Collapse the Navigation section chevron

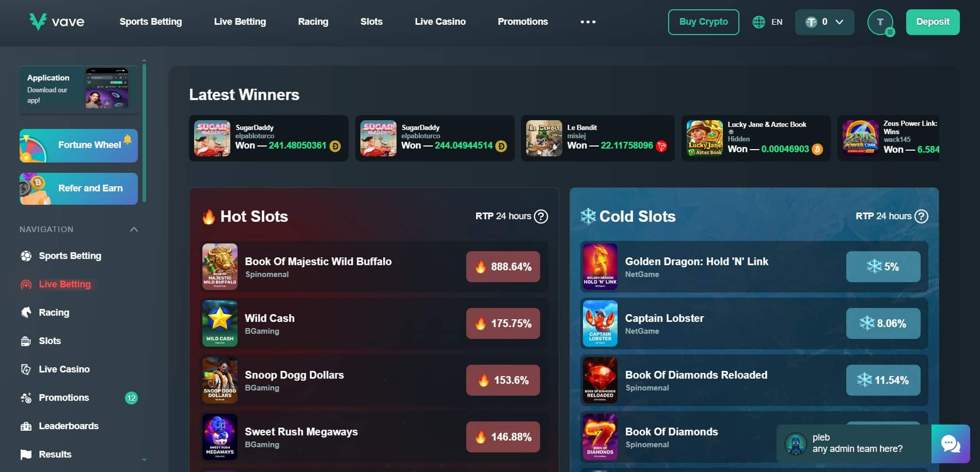click(x=134, y=230)
